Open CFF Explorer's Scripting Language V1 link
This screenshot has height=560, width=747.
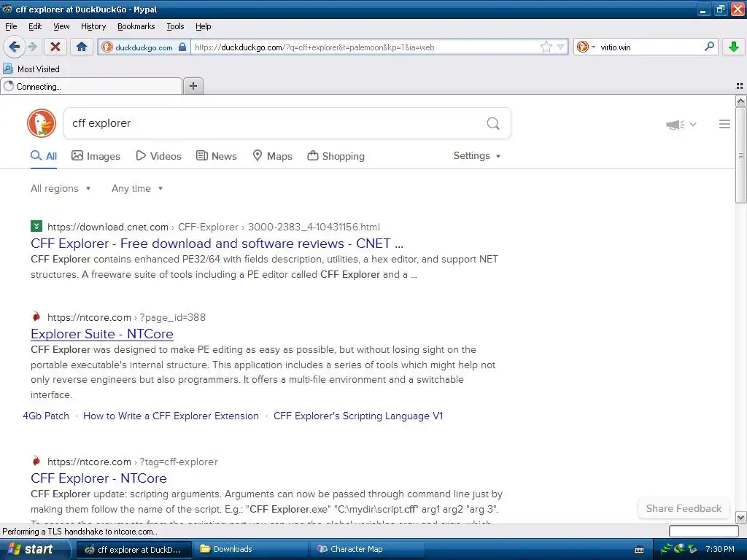point(358,416)
